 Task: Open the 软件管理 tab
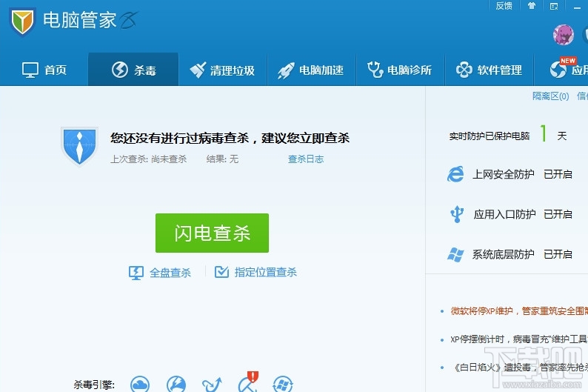coord(489,70)
